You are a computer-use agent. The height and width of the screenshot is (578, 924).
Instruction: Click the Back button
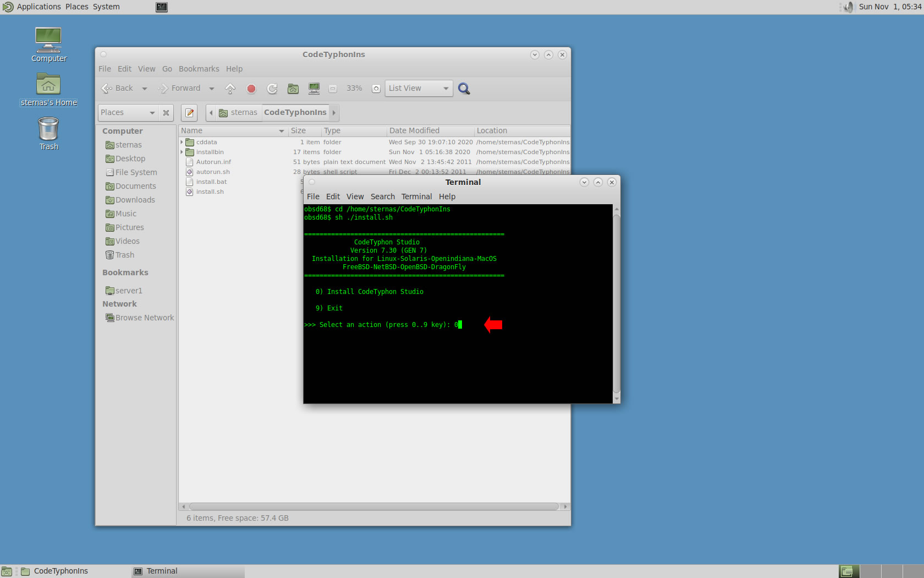pos(118,89)
